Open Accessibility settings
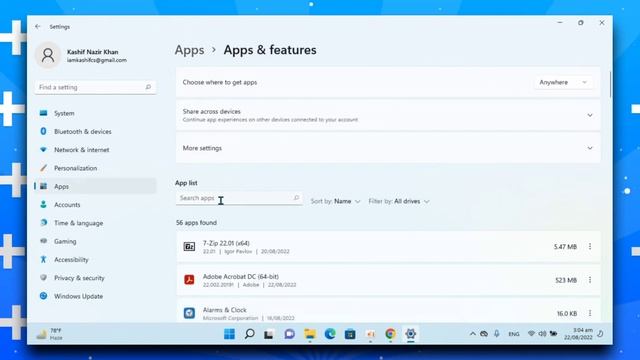The height and width of the screenshot is (360, 640). (x=96, y=260)
